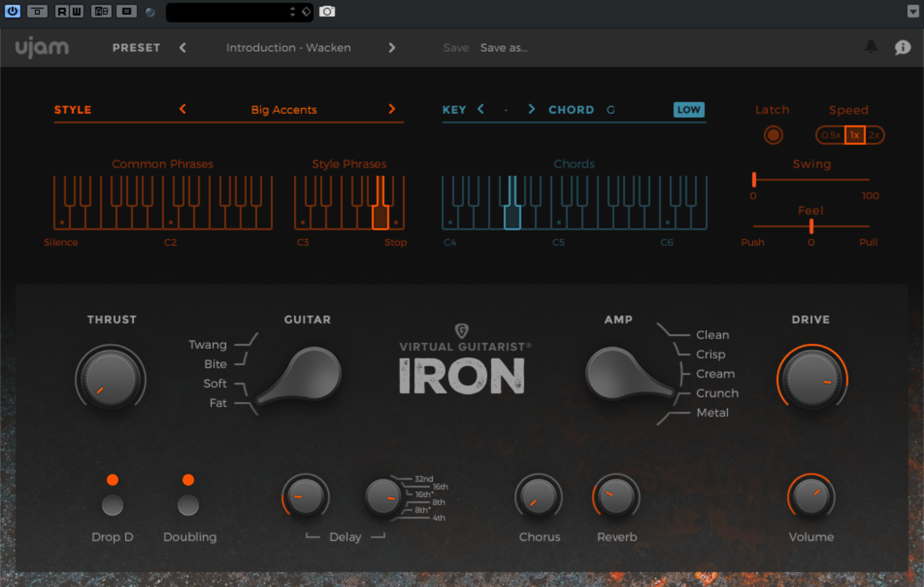Click the Chorus knob
This screenshot has height=587, width=924.
pyautogui.click(x=538, y=497)
